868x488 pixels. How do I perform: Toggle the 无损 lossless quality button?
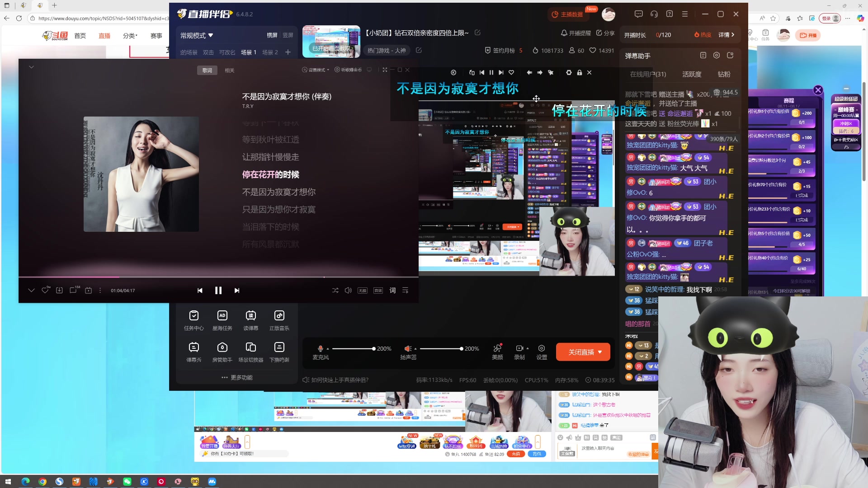[363, 291]
